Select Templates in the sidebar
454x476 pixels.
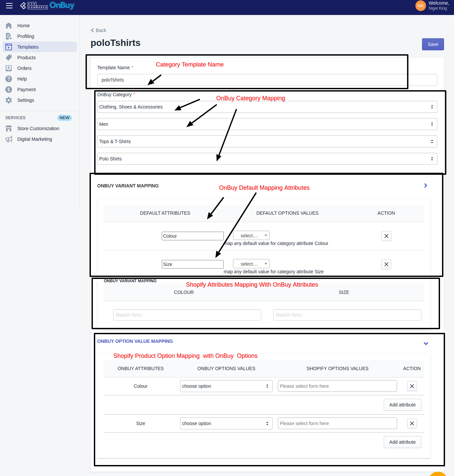point(40,47)
